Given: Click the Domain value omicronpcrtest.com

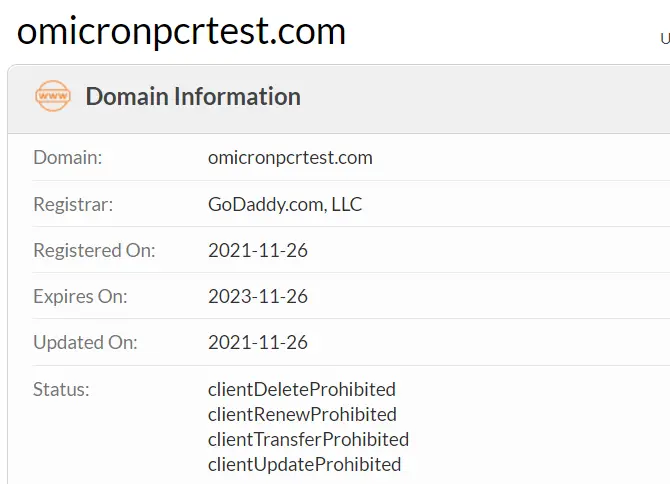Looking at the screenshot, I should [290, 158].
